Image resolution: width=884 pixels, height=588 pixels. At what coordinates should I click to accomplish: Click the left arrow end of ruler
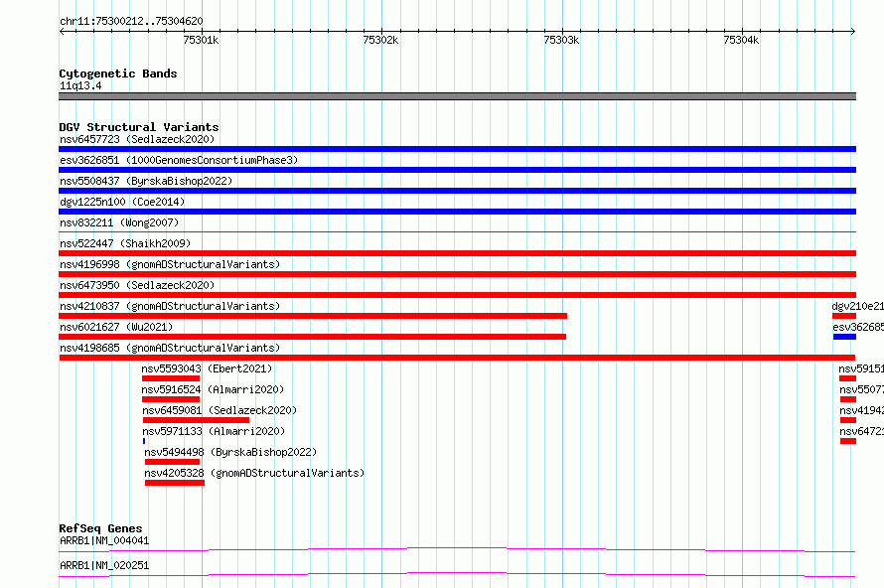tap(62, 32)
